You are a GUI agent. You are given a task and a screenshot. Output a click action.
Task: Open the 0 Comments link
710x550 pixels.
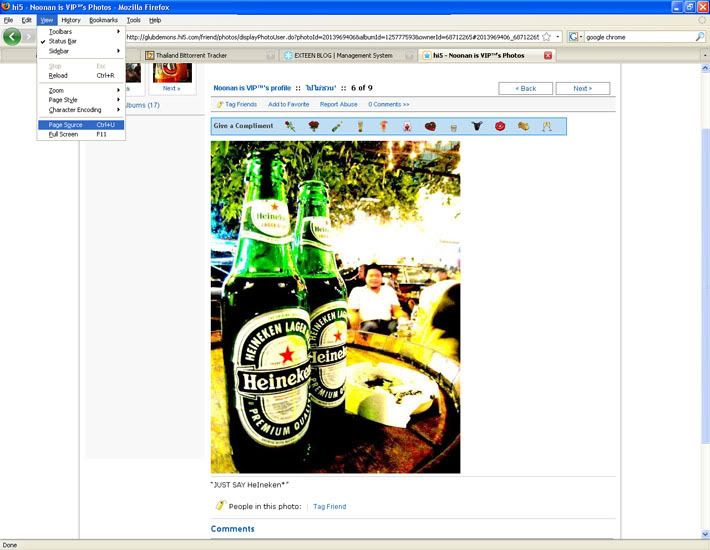click(389, 105)
